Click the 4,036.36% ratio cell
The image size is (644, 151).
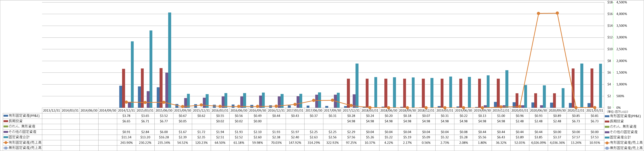(x=557, y=143)
